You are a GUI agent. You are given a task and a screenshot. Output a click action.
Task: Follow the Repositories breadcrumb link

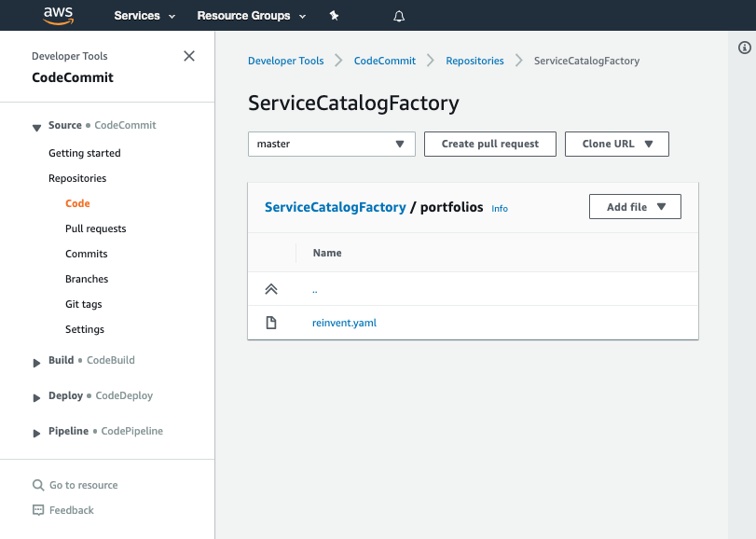coord(474,61)
